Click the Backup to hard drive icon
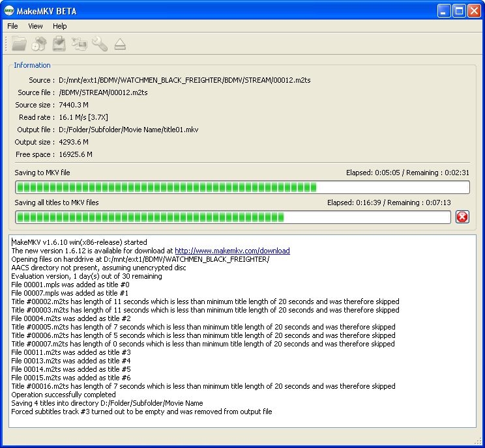 pos(59,44)
